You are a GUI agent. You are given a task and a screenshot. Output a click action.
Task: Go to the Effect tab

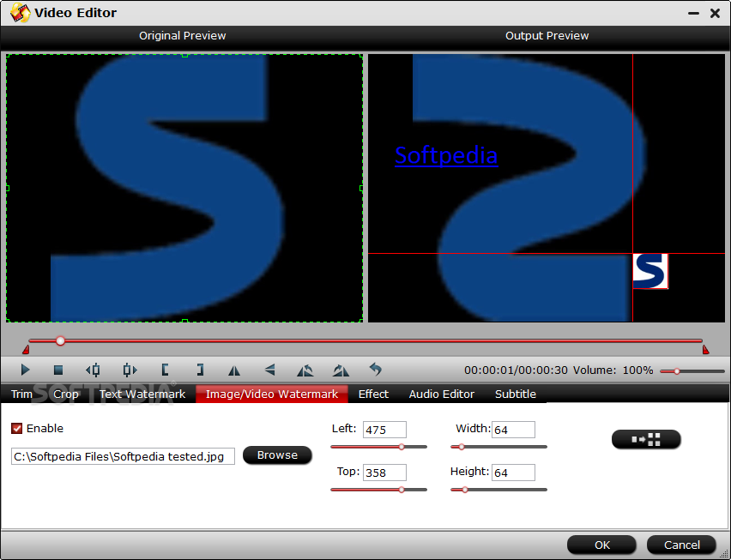point(373,394)
